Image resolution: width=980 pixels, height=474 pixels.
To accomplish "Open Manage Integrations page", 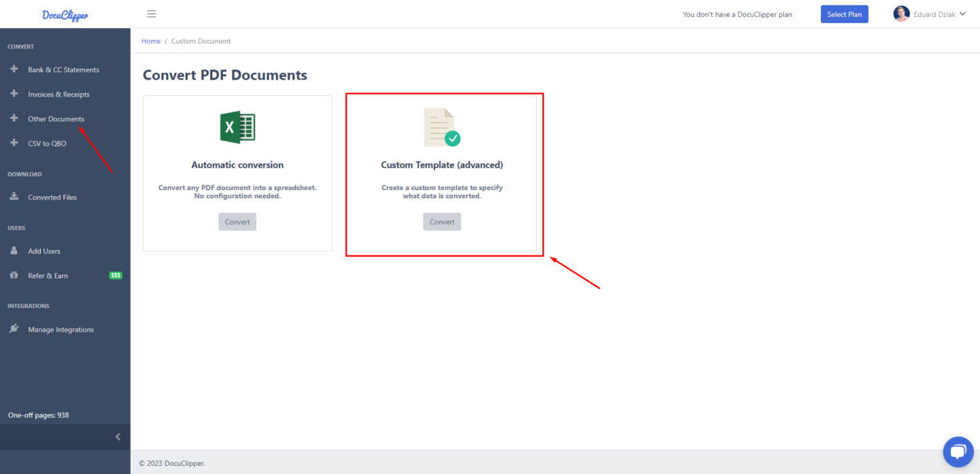I will [x=61, y=329].
